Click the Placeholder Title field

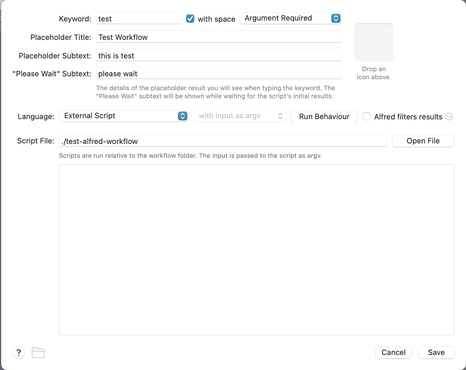[219, 37]
